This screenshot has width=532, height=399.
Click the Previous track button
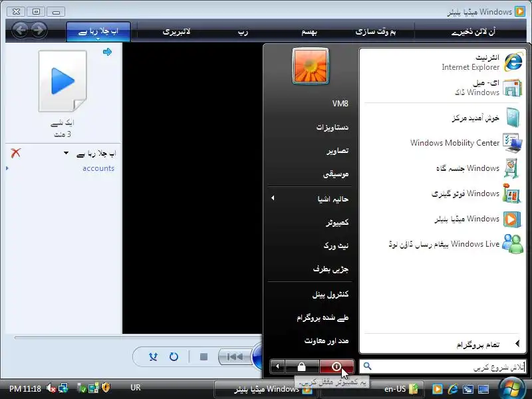235,356
